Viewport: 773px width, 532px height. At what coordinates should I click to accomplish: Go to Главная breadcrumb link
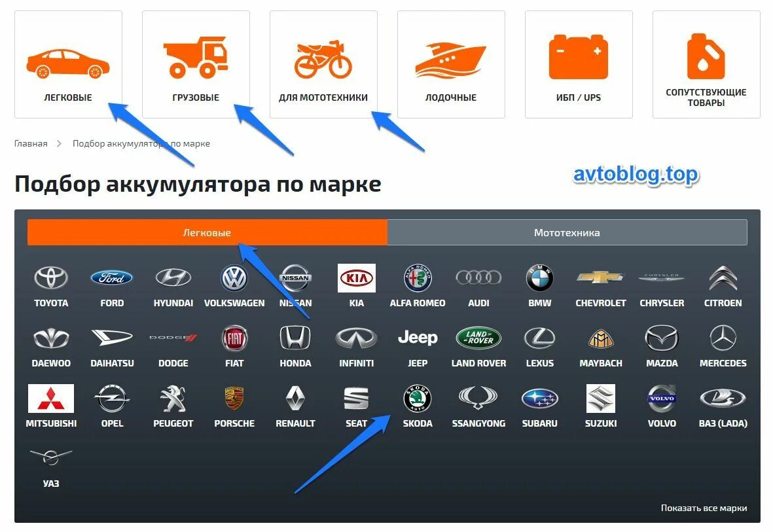tap(31, 143)
